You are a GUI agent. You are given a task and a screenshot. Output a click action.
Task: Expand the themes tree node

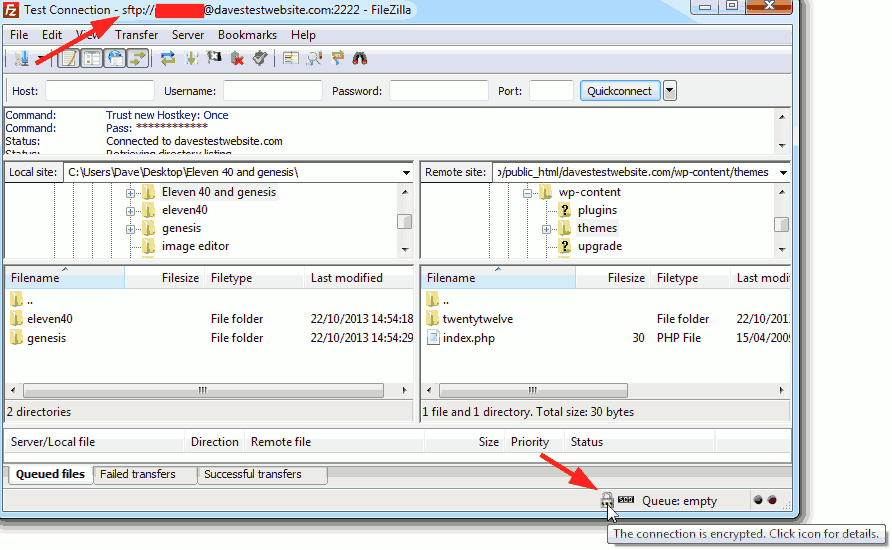[x=546, y=229]
